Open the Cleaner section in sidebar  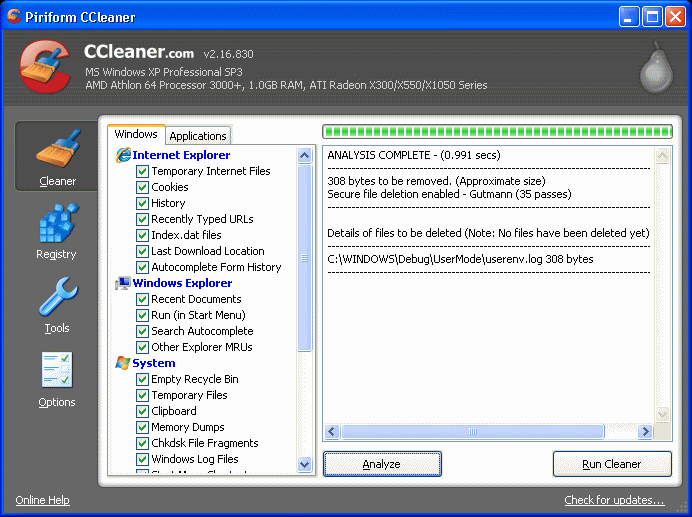[57, 156]
